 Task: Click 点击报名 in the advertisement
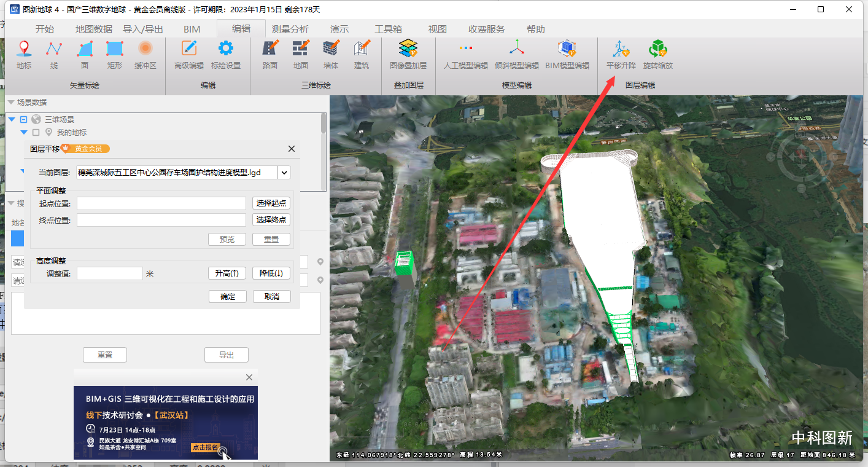(x=205, y=447)
